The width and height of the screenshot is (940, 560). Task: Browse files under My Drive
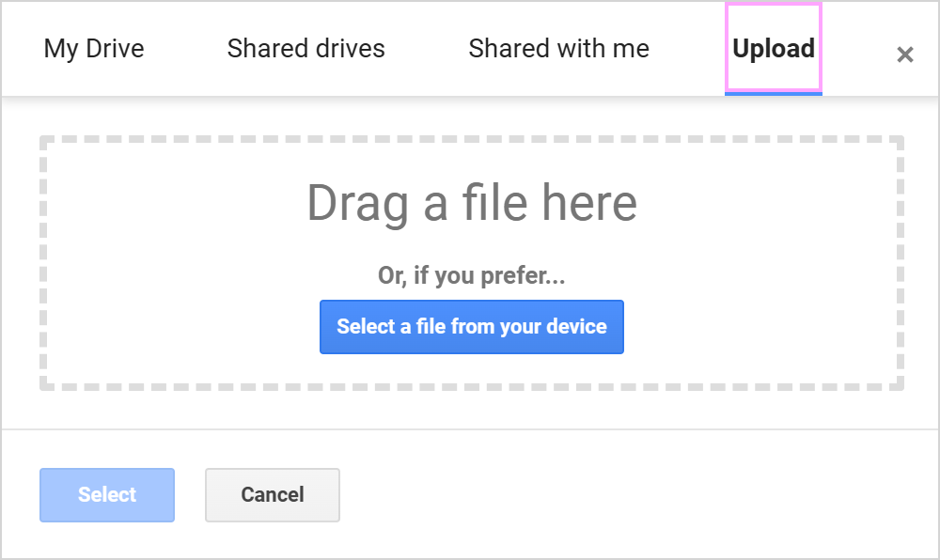click(94, 49)
